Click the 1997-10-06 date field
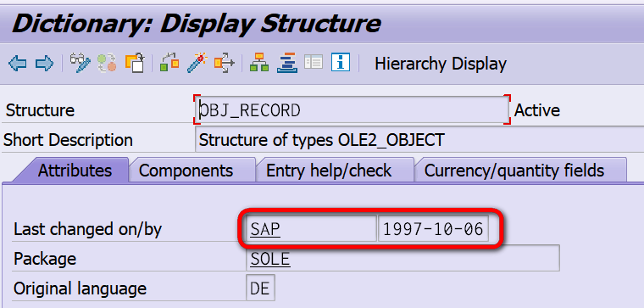644x308 pixels. [x=433, y=229]
